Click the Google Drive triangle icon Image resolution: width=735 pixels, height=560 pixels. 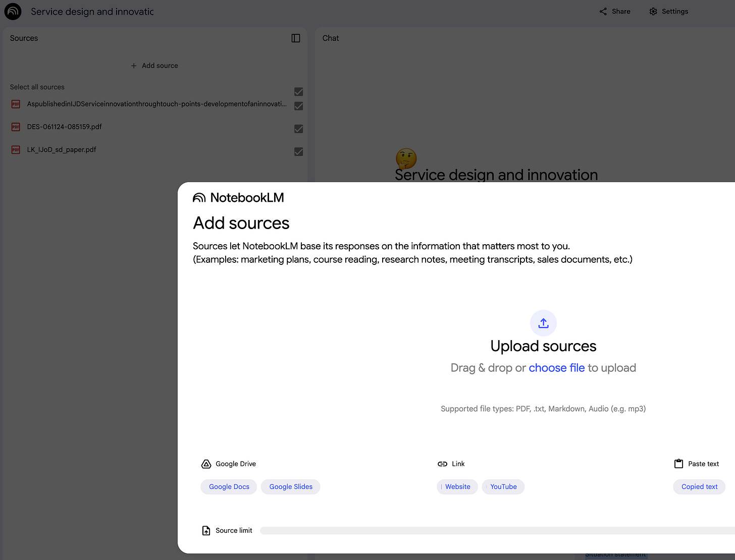click(206, 464)
